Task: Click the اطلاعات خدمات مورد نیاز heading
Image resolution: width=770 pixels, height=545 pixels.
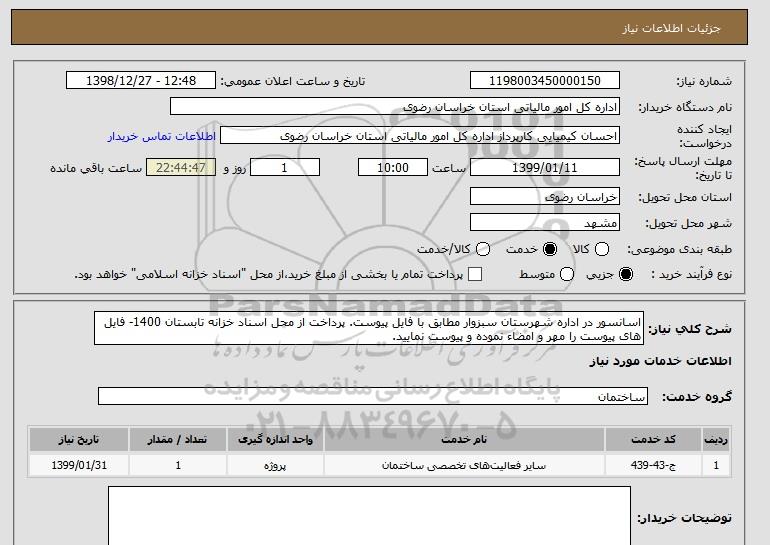Action: point(660,361)
